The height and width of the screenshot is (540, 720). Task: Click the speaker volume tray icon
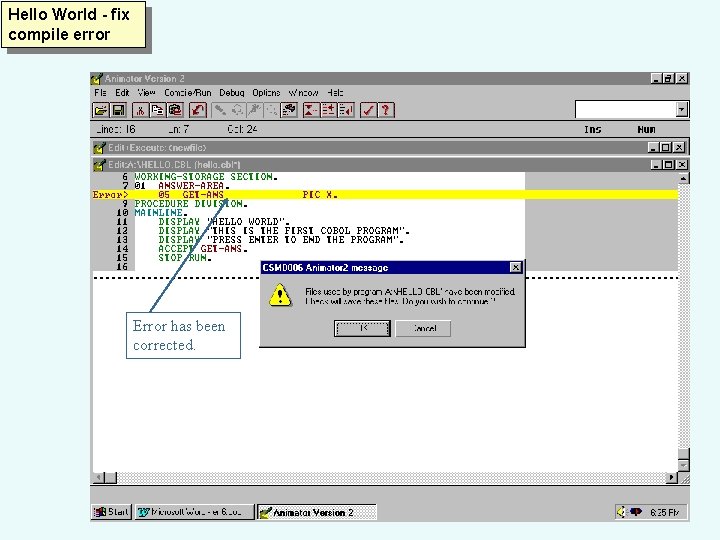pyautogui.click(x=622, y=512)
